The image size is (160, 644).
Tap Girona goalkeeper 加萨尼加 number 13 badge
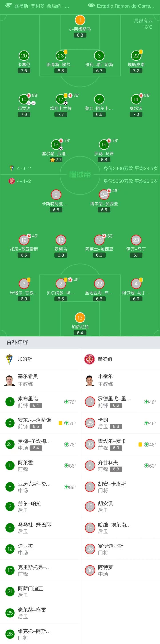80,318
